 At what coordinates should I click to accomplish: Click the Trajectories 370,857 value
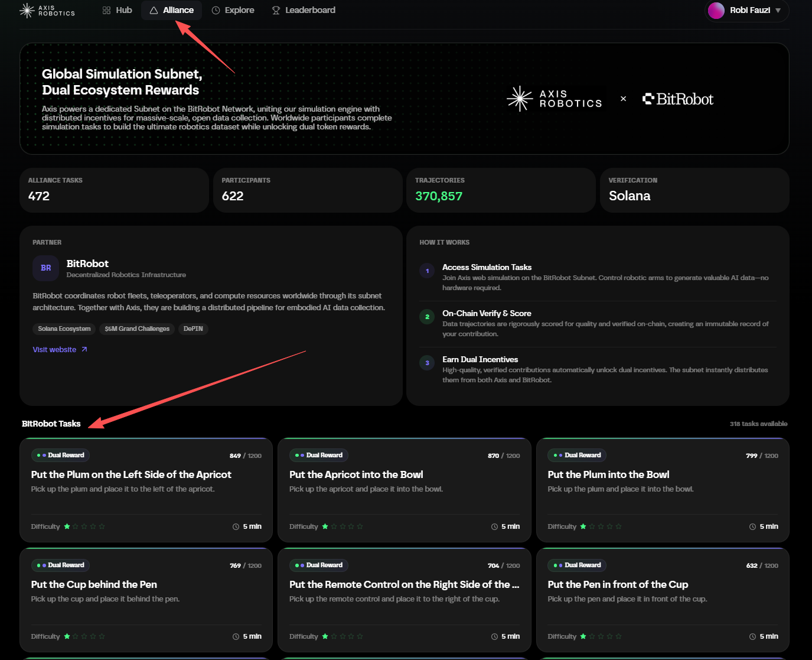(439, 196)
